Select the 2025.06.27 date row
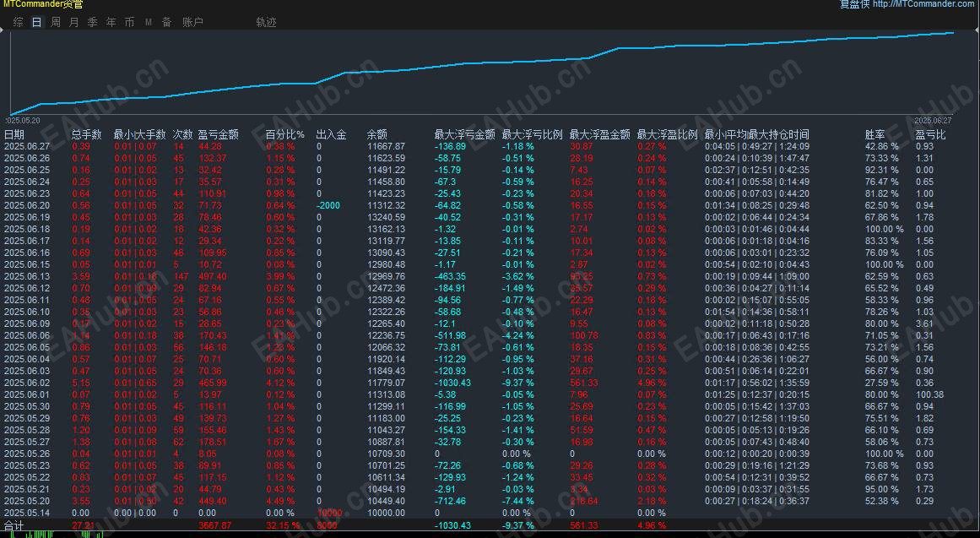 click(x=27, y=146)
